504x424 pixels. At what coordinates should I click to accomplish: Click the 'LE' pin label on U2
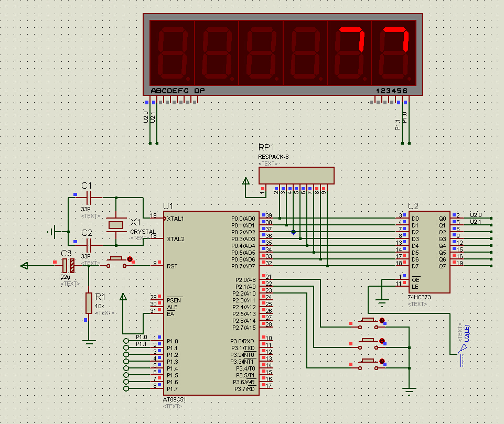[x=415, y=287]
